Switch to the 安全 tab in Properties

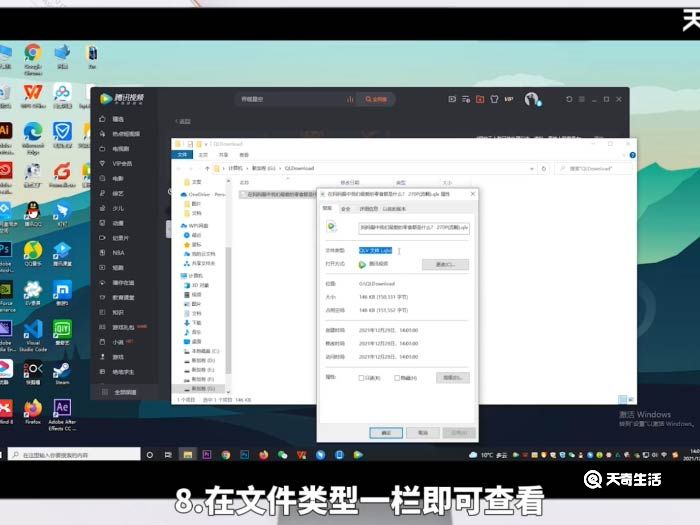coord(346,209)
